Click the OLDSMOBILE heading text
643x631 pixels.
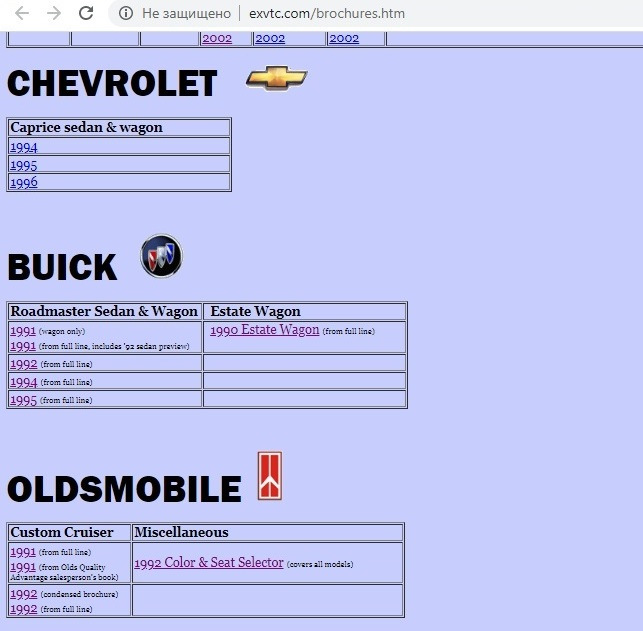[x=124, y=488]
